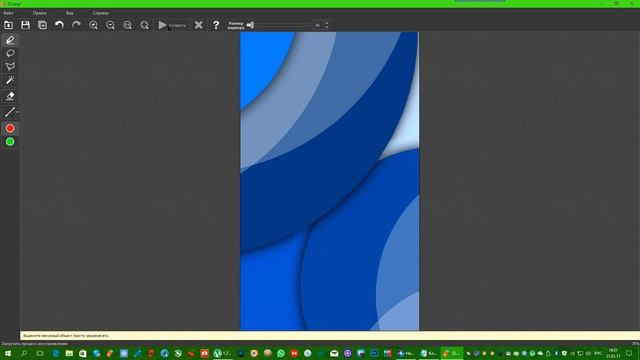640x360 pixels.
Task: Open the Файл menu
Action: tap(8, 13)
